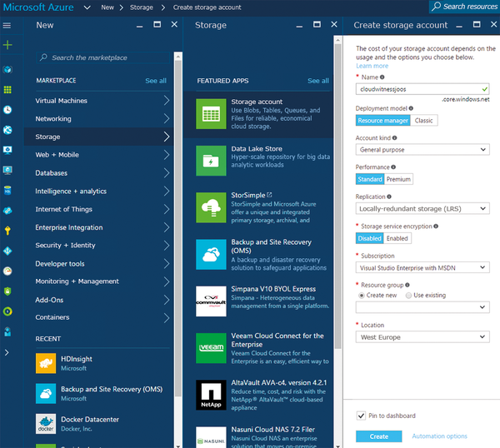Choose Standard performance

coord(370,179)
